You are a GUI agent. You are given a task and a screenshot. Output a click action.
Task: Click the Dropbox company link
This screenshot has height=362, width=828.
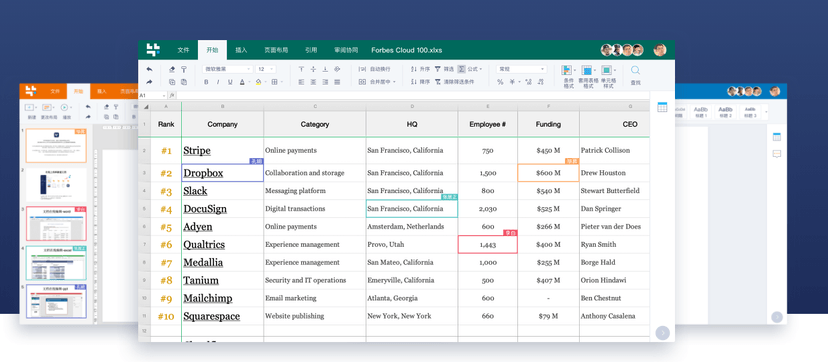pos(203,173)
